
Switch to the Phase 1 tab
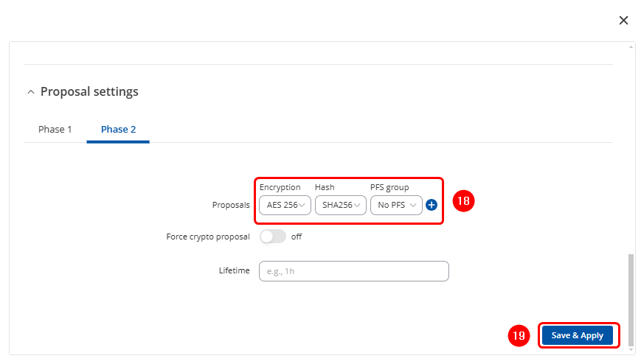coord(55,130)
